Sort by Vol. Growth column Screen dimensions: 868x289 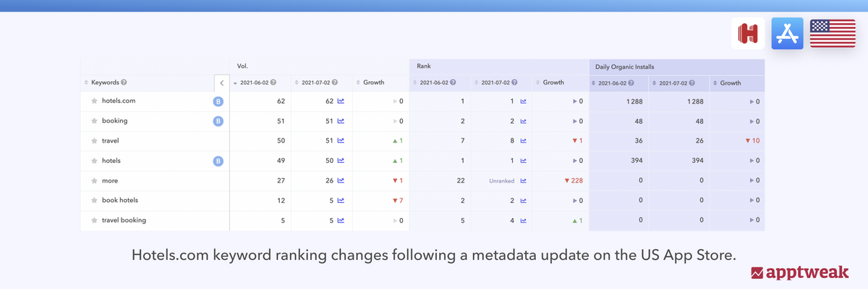(357, 83)
